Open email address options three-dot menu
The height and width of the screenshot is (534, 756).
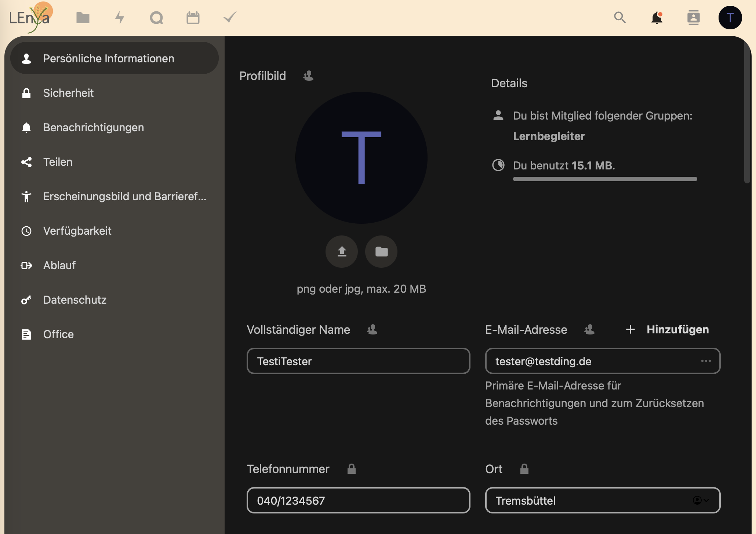point(706,361)
